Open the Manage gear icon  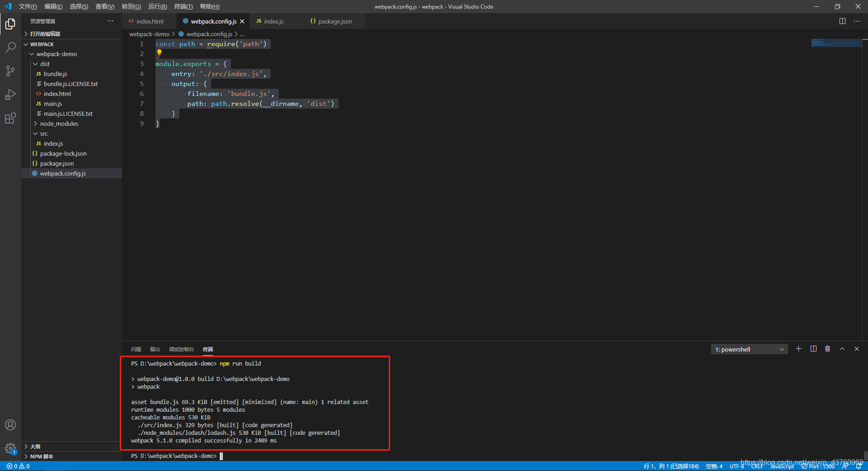10,448
